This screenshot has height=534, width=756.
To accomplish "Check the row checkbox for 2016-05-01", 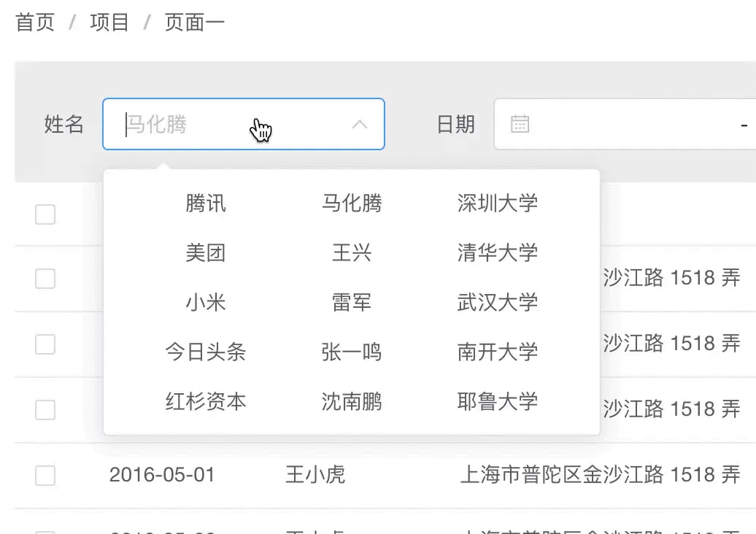I will pyautogui.click(x=45, y=476).
